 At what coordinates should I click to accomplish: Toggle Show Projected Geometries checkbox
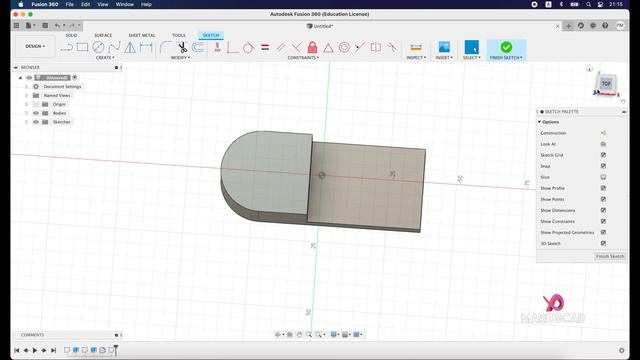point(603,232)
